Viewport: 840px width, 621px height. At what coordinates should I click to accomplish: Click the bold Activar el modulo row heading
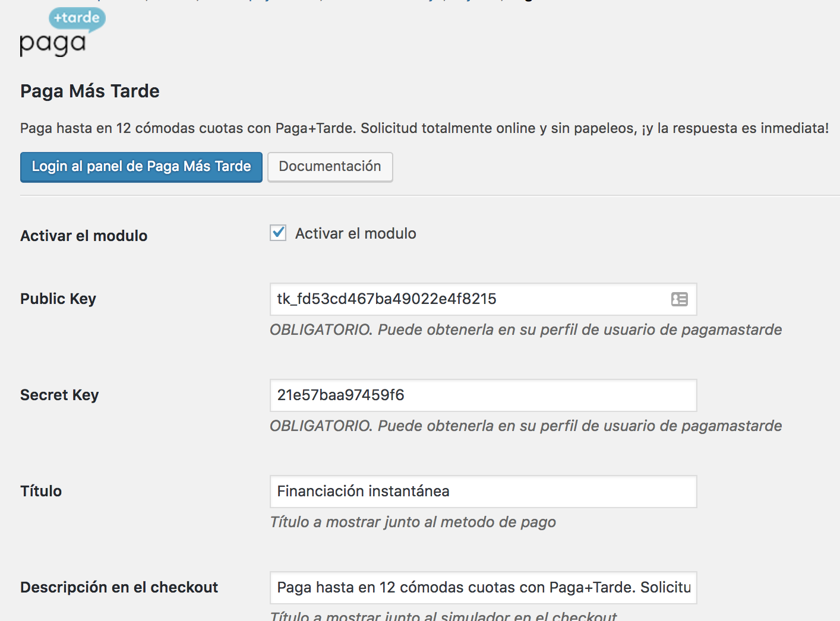[x=84, y=236]
